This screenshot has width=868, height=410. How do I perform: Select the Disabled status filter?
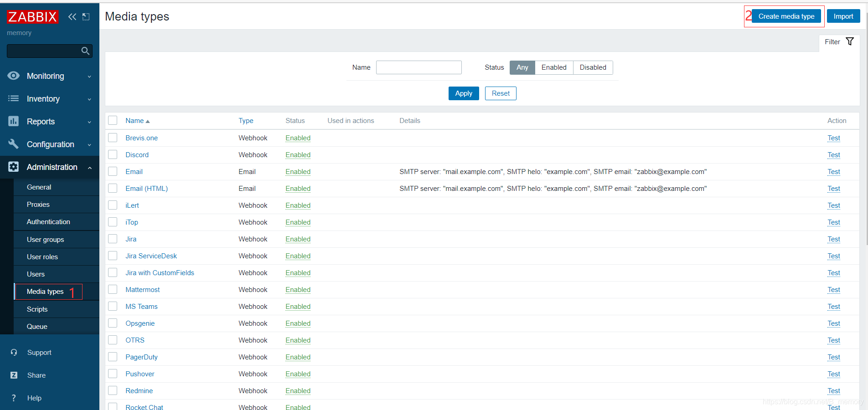(x=593, y=67)
